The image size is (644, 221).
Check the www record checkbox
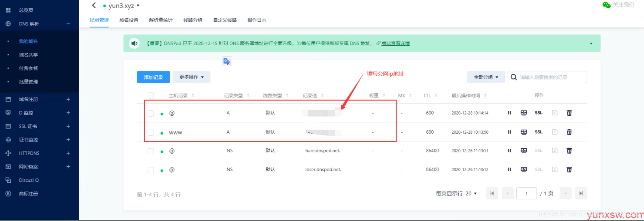point(151,133)
